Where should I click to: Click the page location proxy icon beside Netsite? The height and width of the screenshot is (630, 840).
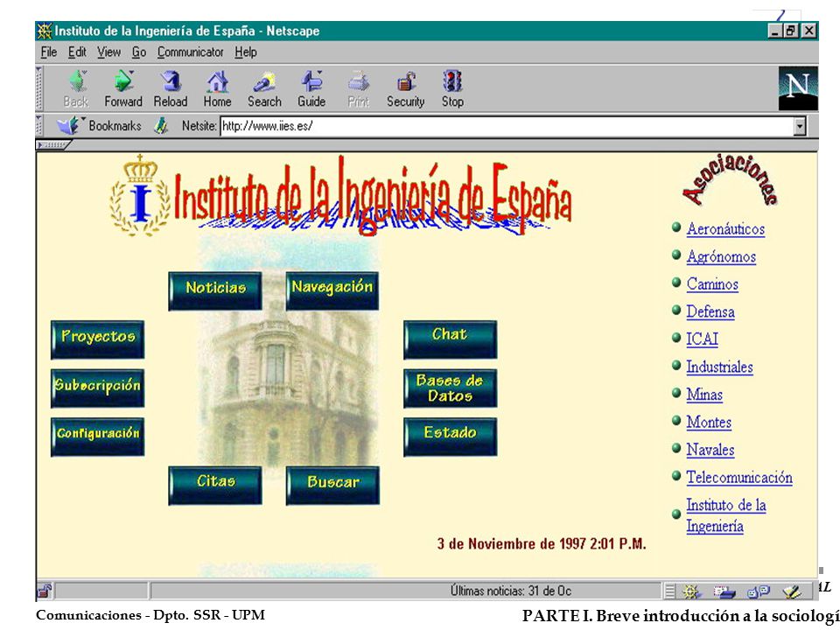(x=160, y=126)
